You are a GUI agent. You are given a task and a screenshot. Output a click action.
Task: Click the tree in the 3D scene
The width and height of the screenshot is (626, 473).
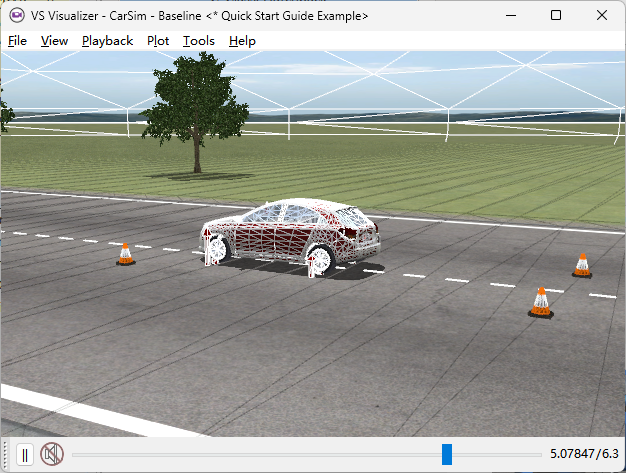coord(197,100)
